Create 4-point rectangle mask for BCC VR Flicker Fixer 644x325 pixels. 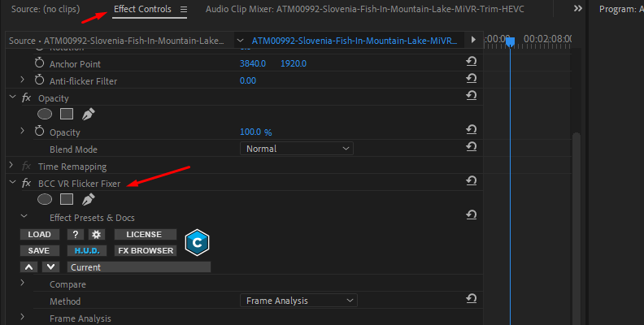pos(67,200)
